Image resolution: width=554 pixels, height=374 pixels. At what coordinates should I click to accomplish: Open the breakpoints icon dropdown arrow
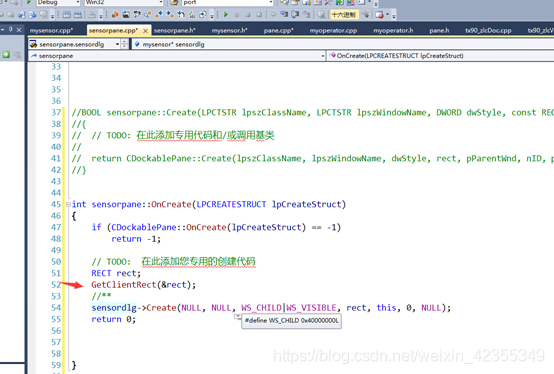tap(388, 14)
